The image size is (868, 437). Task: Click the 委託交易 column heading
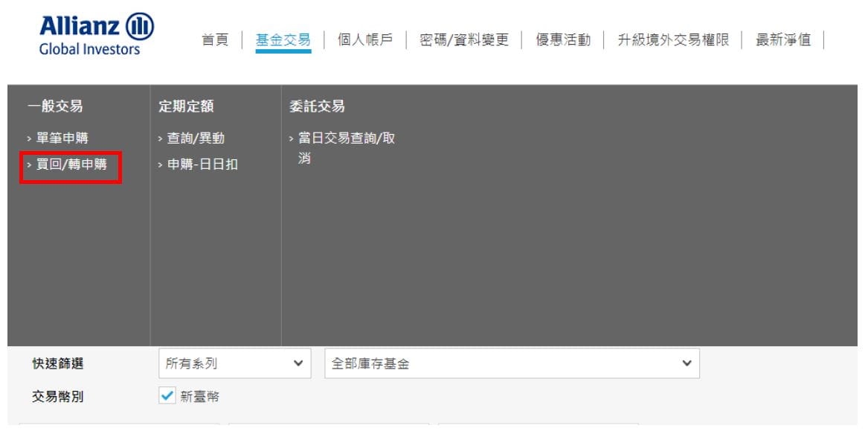317,106
